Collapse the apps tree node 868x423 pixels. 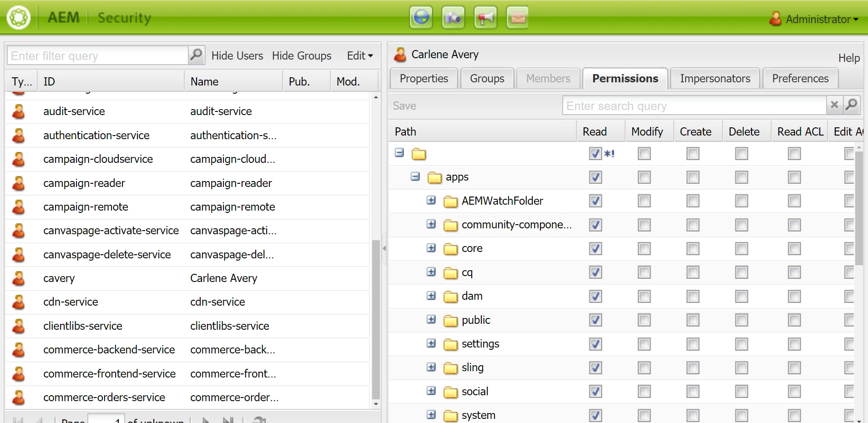pos(415,176)
